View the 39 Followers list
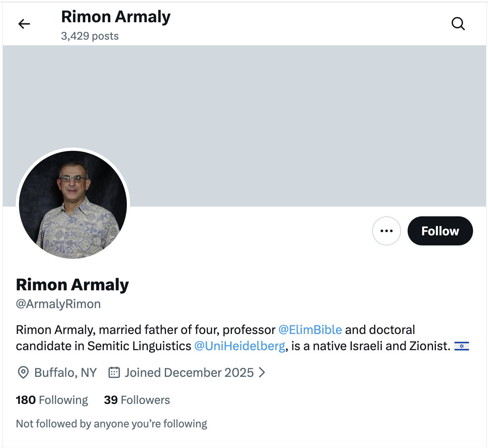Viewport: 488px width, 448px height. [x=137, y=400]
